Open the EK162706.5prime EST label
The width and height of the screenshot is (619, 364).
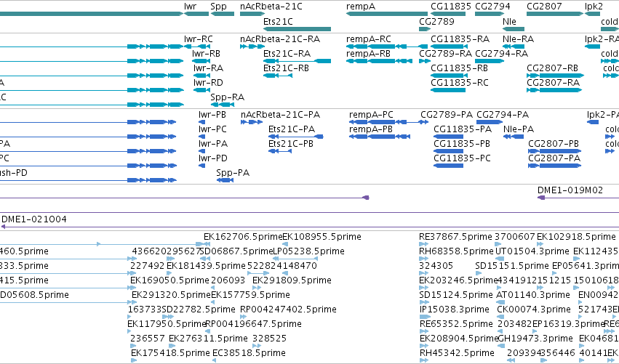click(x=243, y=237)
